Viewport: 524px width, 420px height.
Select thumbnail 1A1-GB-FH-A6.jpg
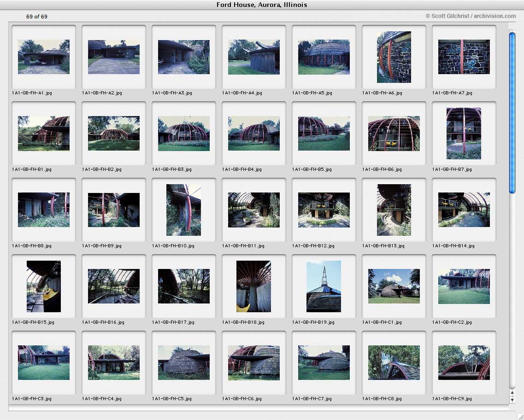click(394, 57)
